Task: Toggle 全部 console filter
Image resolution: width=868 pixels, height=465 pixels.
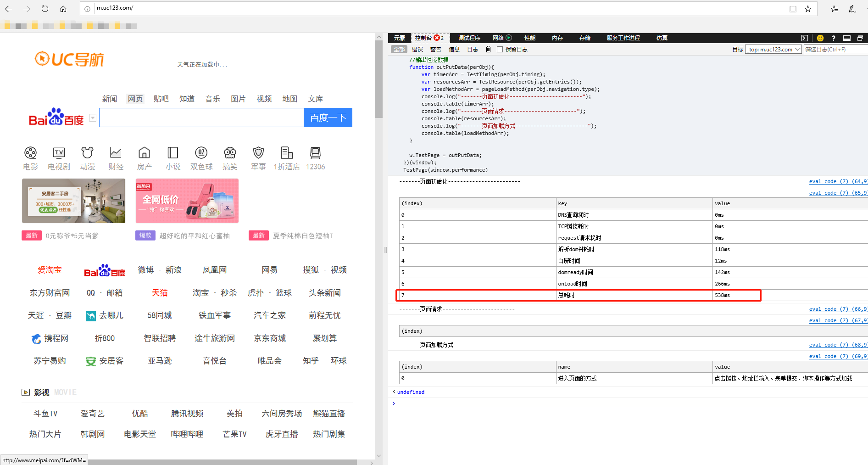Action: 399,49
